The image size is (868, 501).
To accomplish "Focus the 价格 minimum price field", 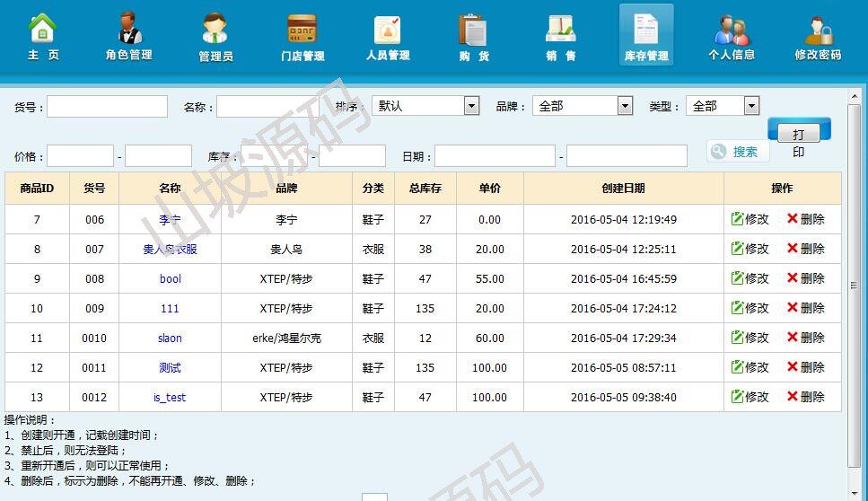I will pyautogui.click(x=80, y=156).
